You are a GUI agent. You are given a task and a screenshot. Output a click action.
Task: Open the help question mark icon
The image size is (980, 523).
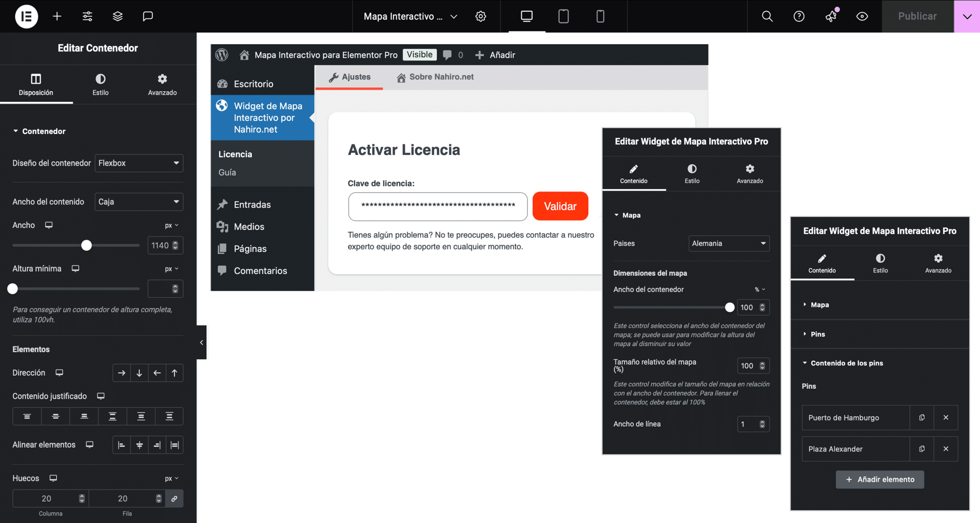click(799, 16)
